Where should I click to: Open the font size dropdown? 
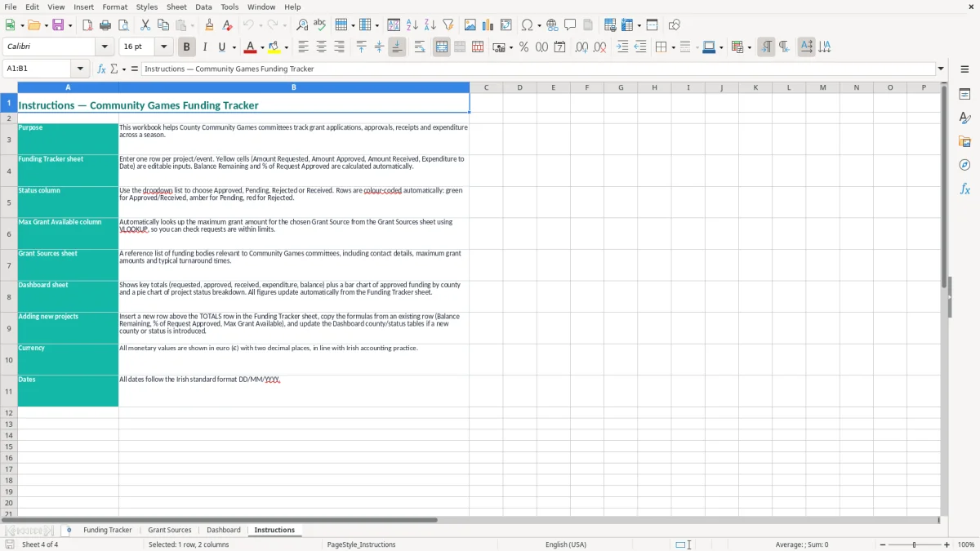(163, 47)
